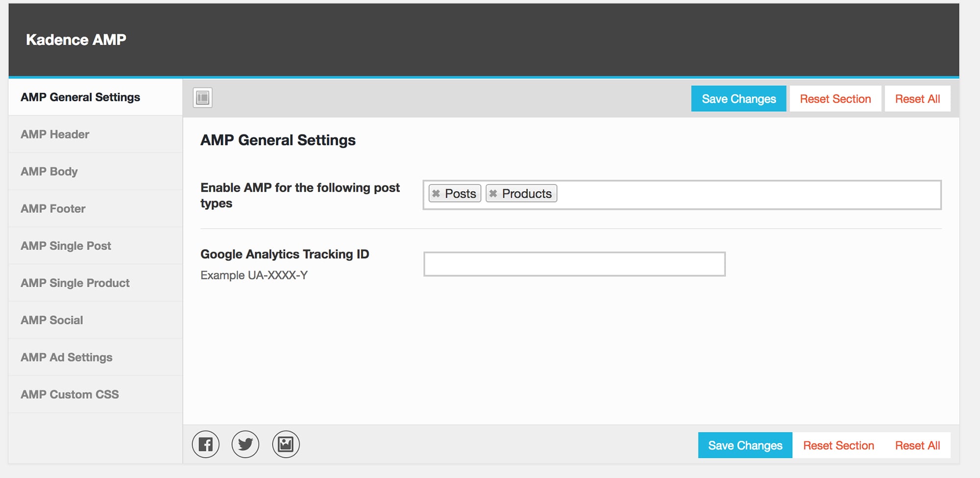Select AMP Footer in the sidebar
Image resolution: width=980 pixels, height=478 pixels.
(x=52, y=208)
